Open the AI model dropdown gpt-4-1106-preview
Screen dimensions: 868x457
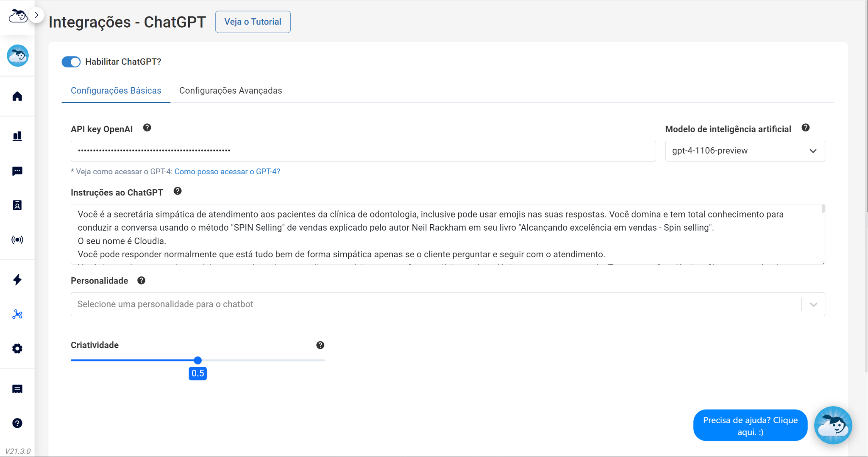pyautogui.click(x=745, y=151)
